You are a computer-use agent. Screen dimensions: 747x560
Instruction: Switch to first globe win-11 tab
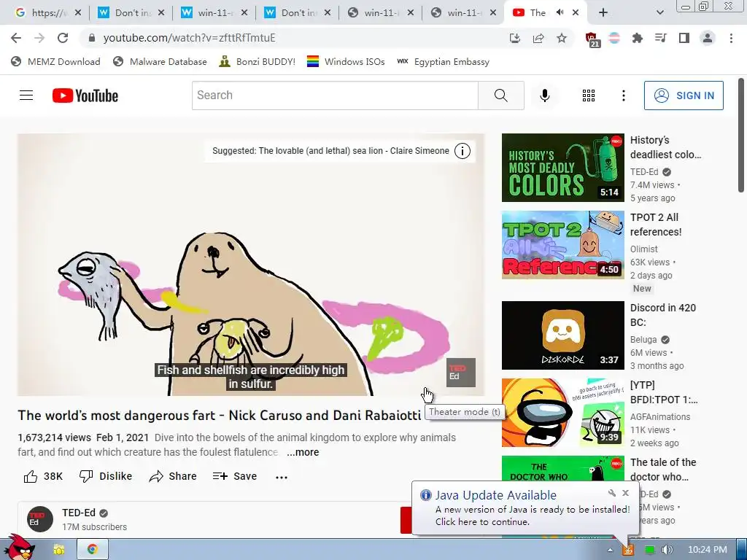380,13
